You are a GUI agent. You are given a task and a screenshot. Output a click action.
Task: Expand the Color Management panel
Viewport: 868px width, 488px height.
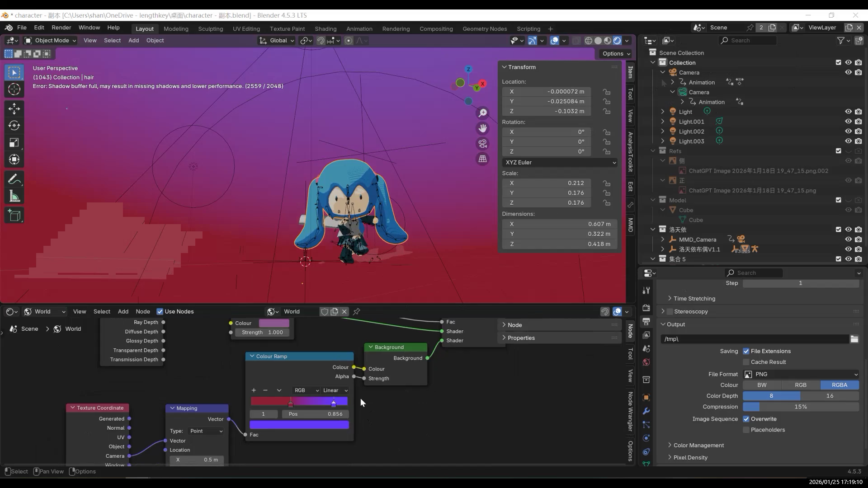click(x=698, y=445)
